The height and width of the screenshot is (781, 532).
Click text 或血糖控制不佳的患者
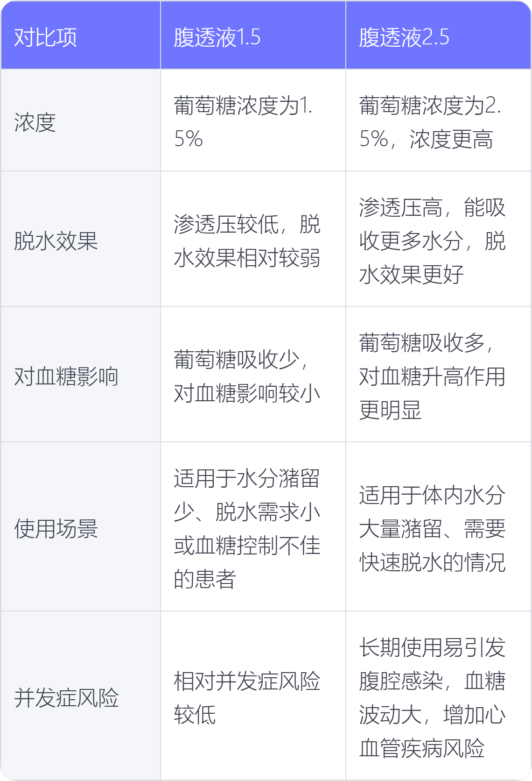pos(247,562)
